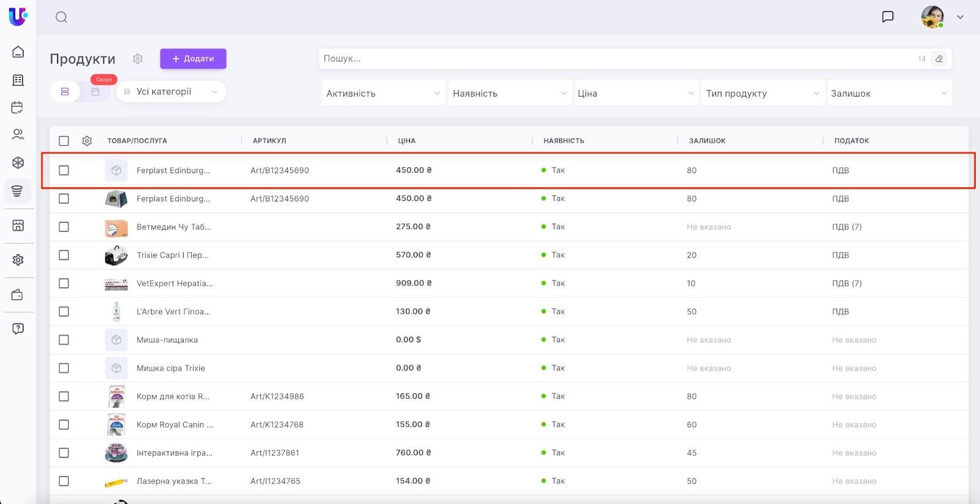Check the box for Trixie Capri row

pos(64,255)
